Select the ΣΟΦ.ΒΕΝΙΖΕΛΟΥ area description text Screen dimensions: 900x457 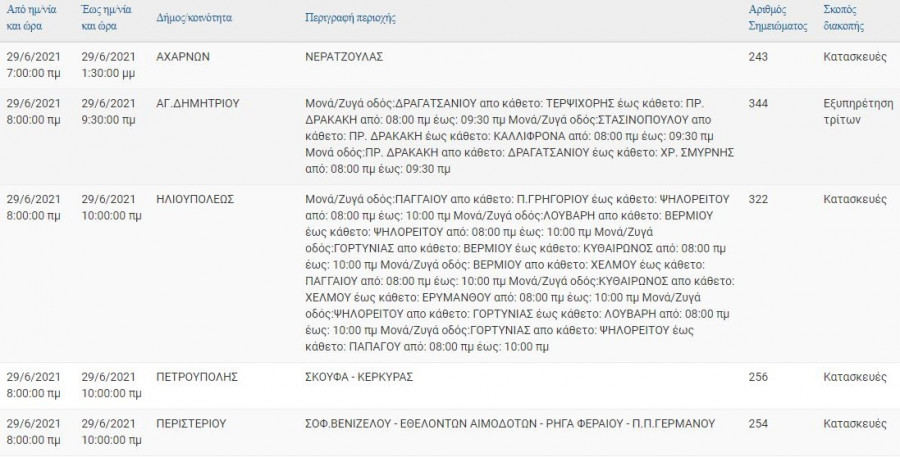(x=510, y=424)
